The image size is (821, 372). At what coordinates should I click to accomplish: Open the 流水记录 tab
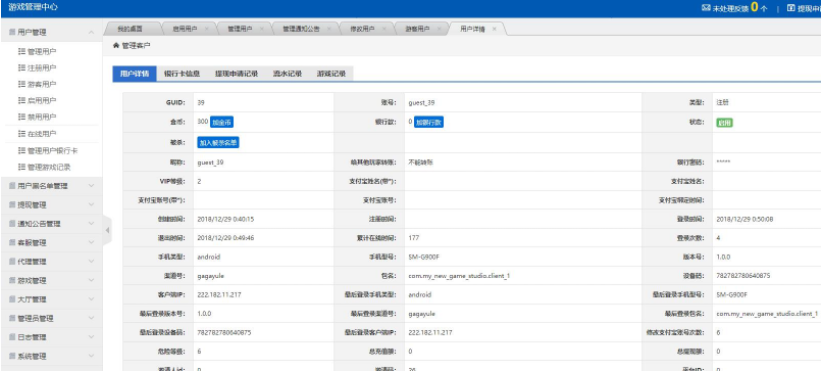pyautogui.click(x=287, y=74)
